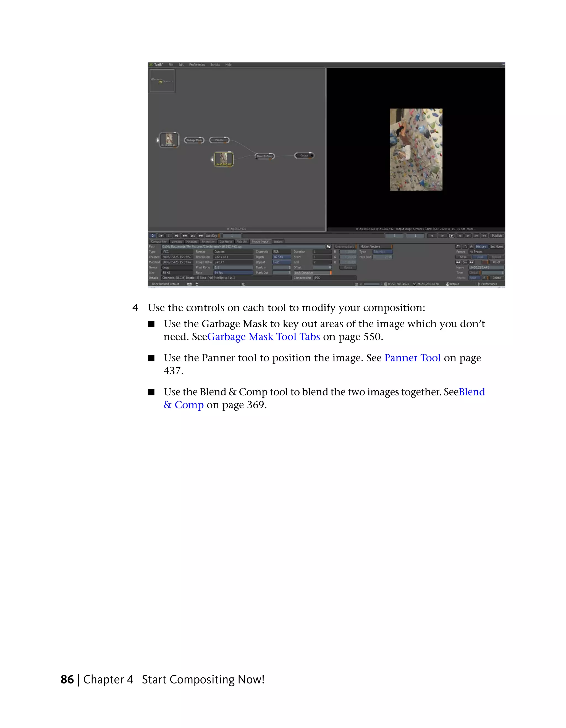The image size is (566, 728).
Task: Open the Repeat dropdown showing Hold
Action: (x=282, y=262)
